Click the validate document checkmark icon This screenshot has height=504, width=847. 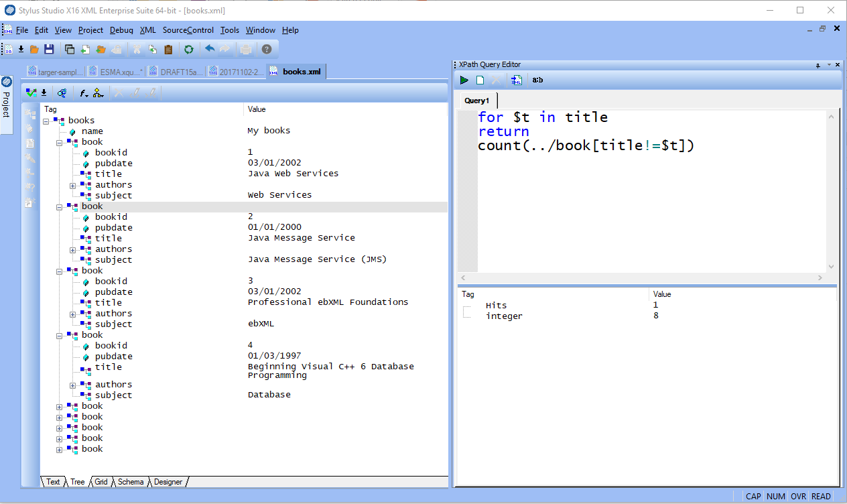coord(30,93)
